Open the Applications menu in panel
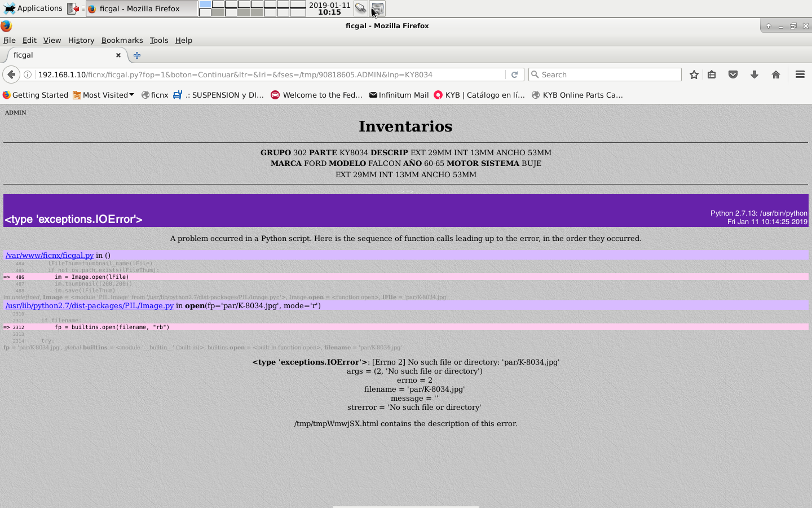Image resolution: width=812 pixels, height=508 pixels. [33, 8]
